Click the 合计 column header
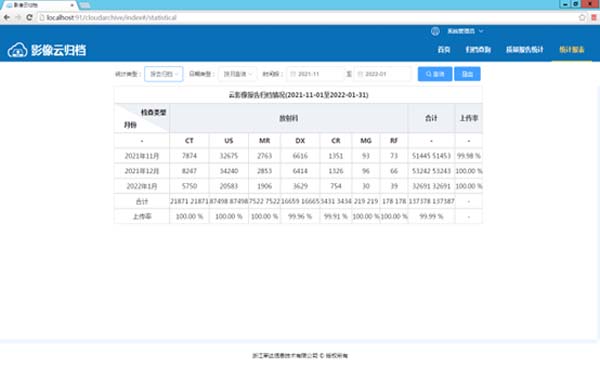The image size is (600, 368). (431, 118)
